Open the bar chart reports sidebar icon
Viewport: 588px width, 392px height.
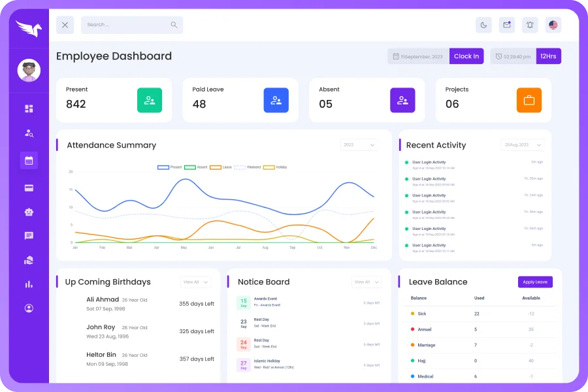click(29, 284)
